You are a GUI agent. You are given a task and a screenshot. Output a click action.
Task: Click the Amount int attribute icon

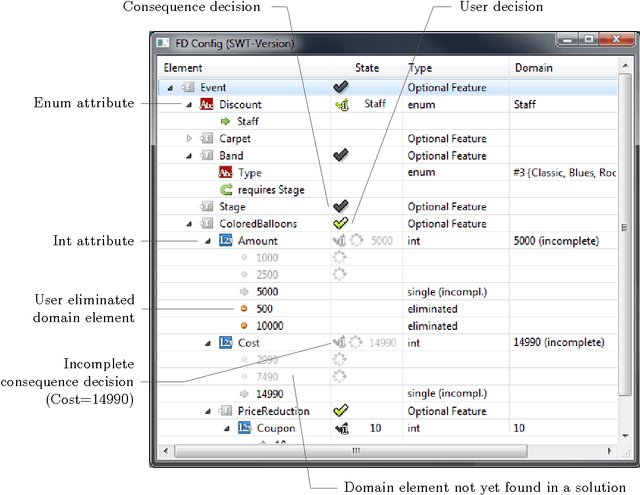[225, 241]
